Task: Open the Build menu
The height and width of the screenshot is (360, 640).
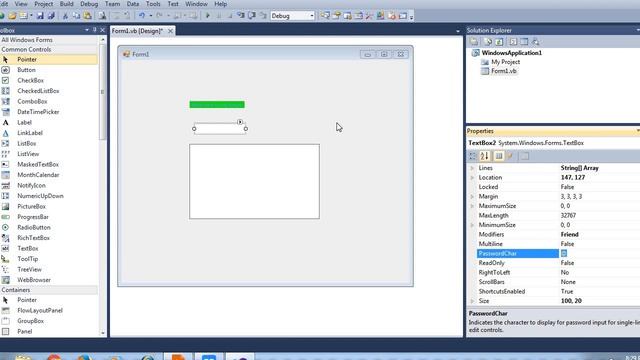Action: coord(67,4)
